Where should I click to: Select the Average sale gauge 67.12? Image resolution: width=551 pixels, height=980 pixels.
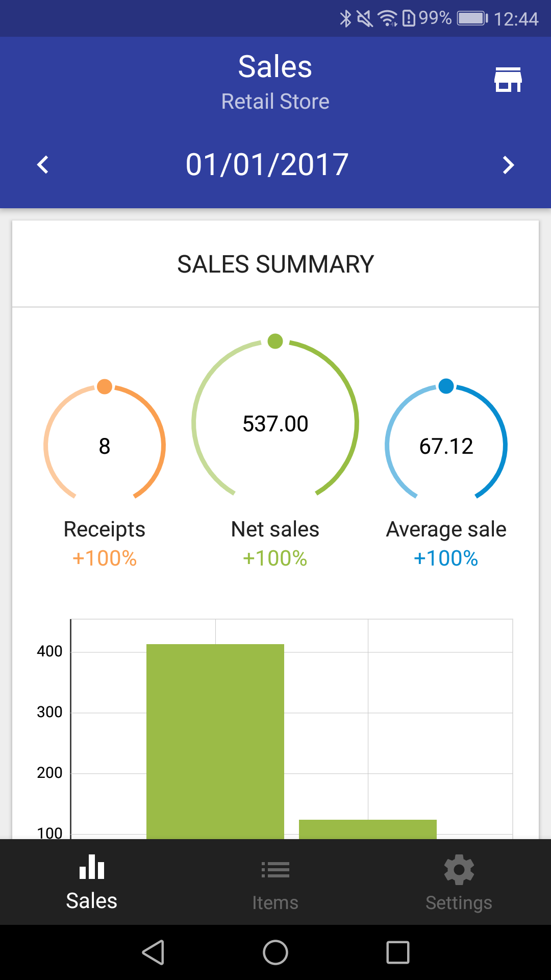[x=446, y=446]
